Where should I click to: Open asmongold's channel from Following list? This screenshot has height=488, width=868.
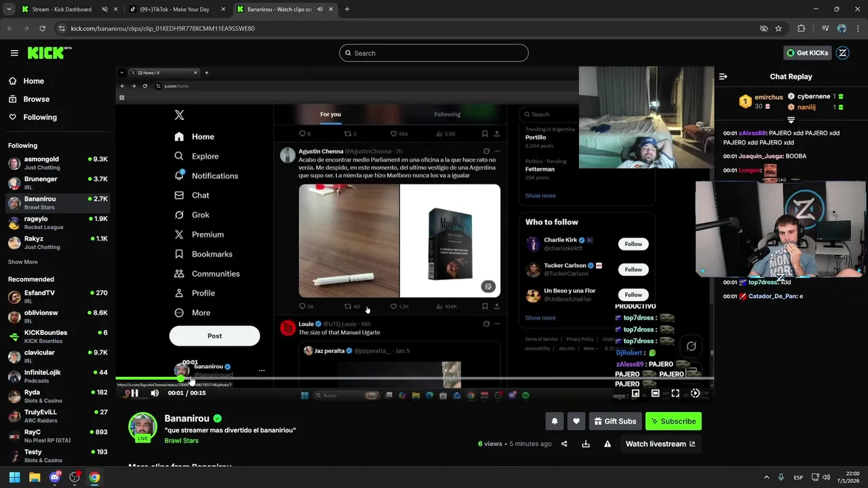coord(58,163)
